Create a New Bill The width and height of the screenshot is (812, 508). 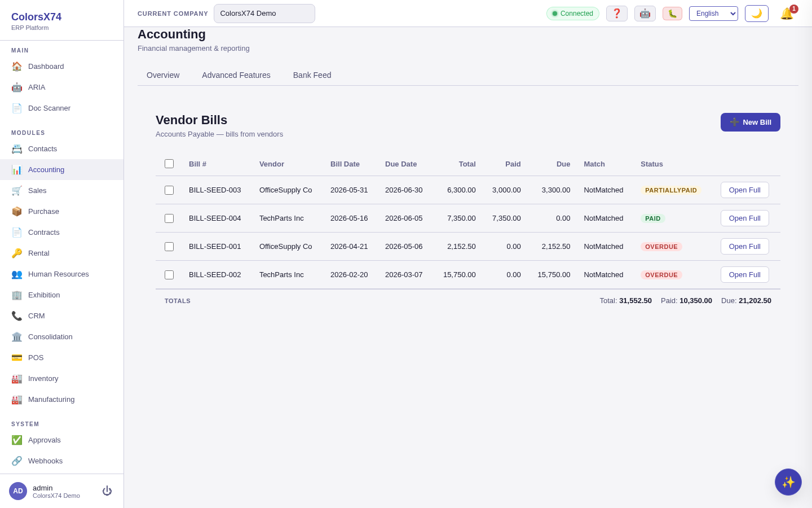click(x=751, y=122)
